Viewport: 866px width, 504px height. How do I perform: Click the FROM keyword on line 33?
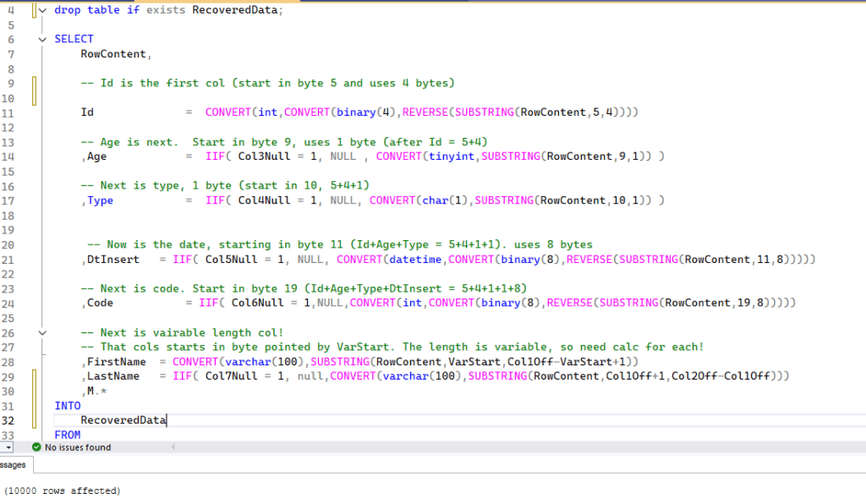67,435
